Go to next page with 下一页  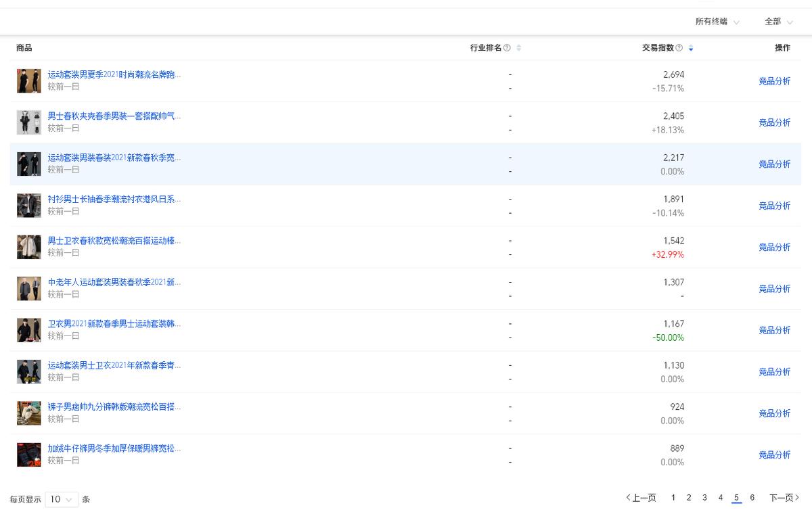click(x=784, y=498)
